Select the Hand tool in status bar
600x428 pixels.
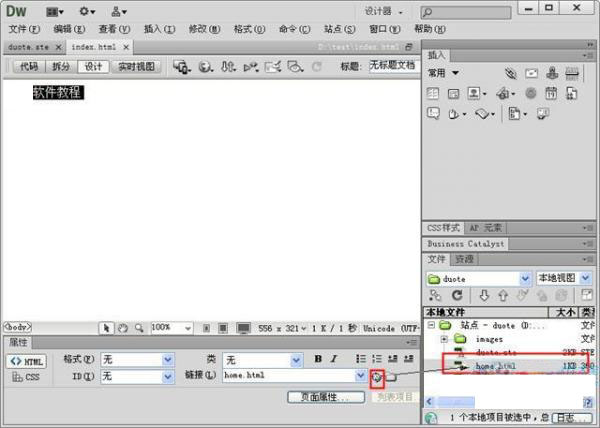(123, 328)
